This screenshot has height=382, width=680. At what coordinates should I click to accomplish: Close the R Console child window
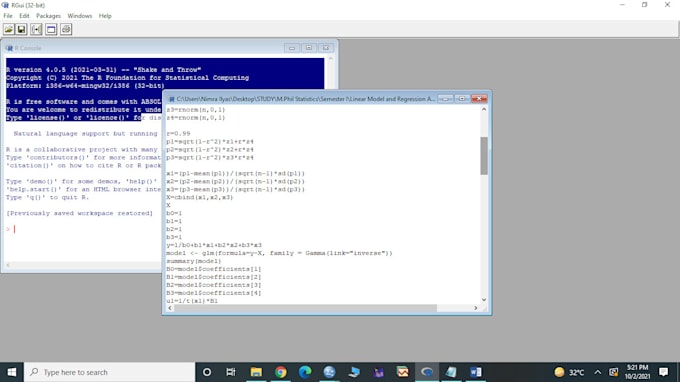click(x=326, y=48)
